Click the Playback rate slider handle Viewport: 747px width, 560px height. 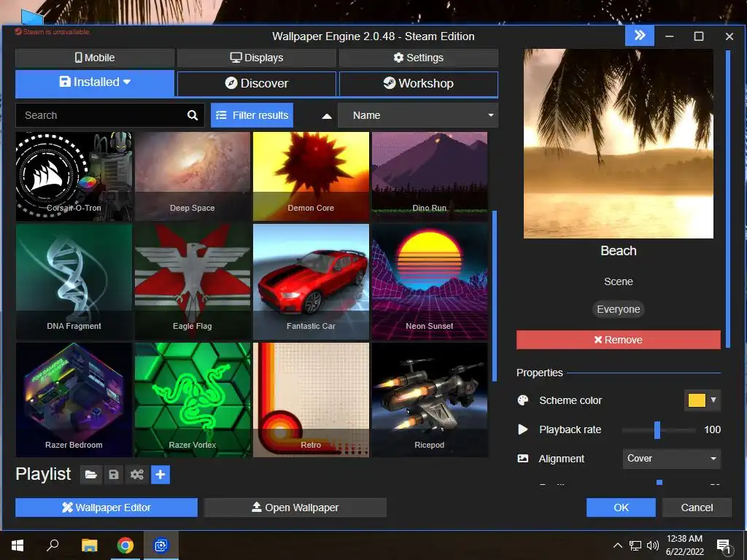point(657,430)
